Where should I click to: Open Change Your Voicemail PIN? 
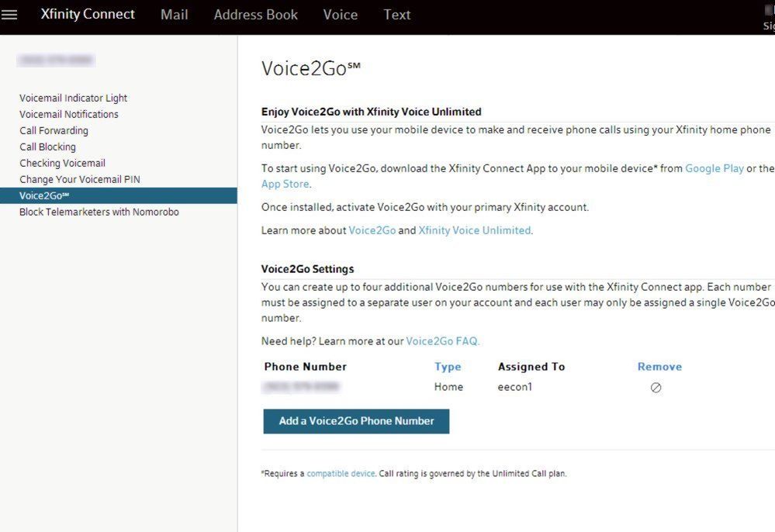point(79,180)
